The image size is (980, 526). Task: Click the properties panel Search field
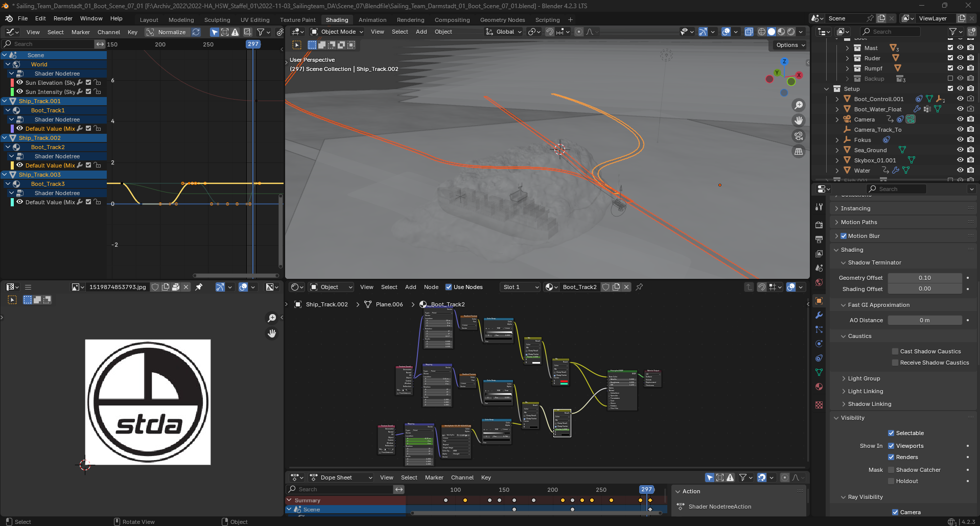coord(897,189)
